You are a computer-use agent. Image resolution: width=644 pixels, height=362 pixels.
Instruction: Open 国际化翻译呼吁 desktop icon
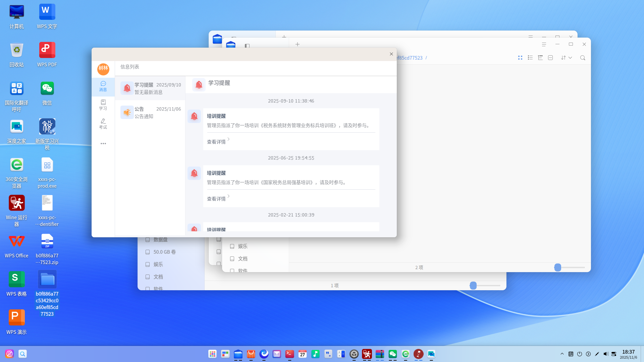[16, 97]
